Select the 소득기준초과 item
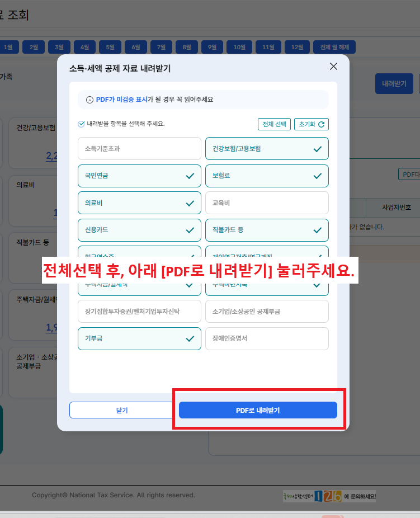Viewport: 420px width, 518px height. click(139, 149)
